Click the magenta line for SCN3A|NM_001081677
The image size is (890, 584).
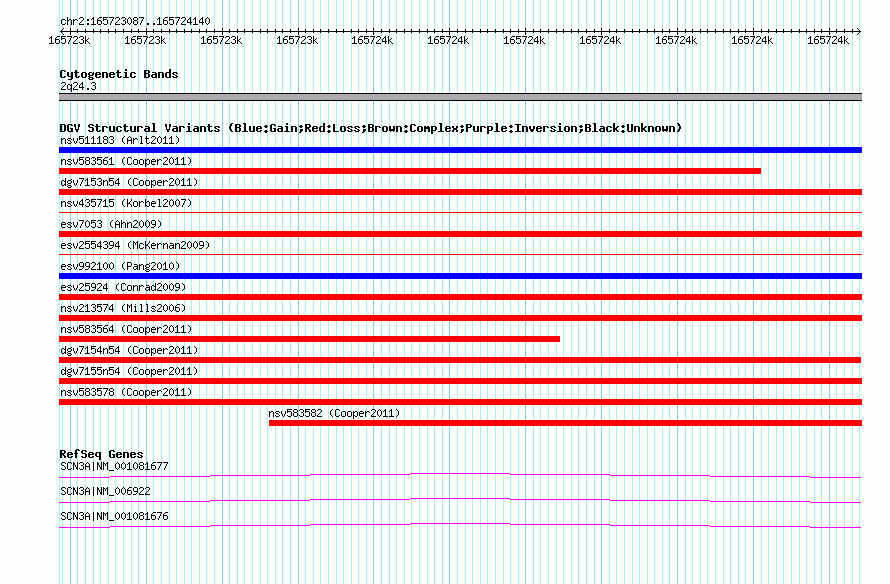[x=460, y=476]
